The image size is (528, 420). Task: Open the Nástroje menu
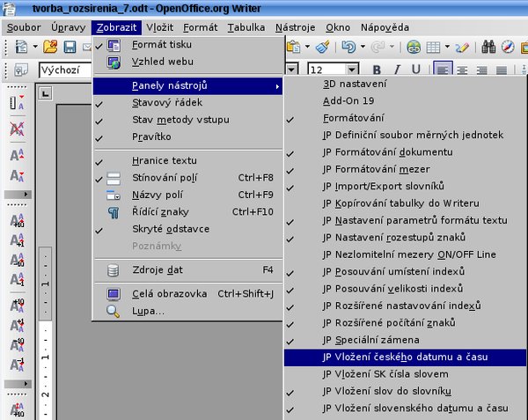296,27
